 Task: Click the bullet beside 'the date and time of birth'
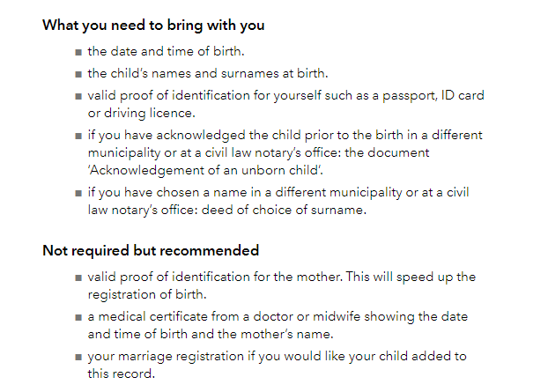[78, 52]
